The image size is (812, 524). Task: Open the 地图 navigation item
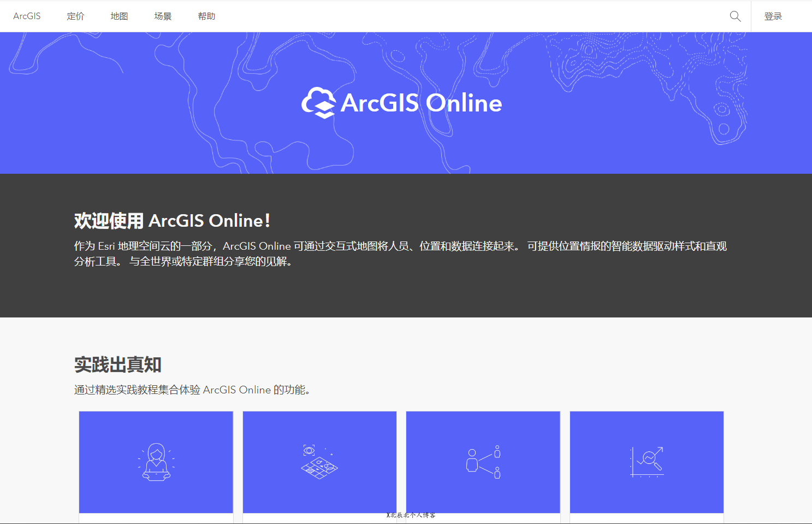(x=119, y=16)
